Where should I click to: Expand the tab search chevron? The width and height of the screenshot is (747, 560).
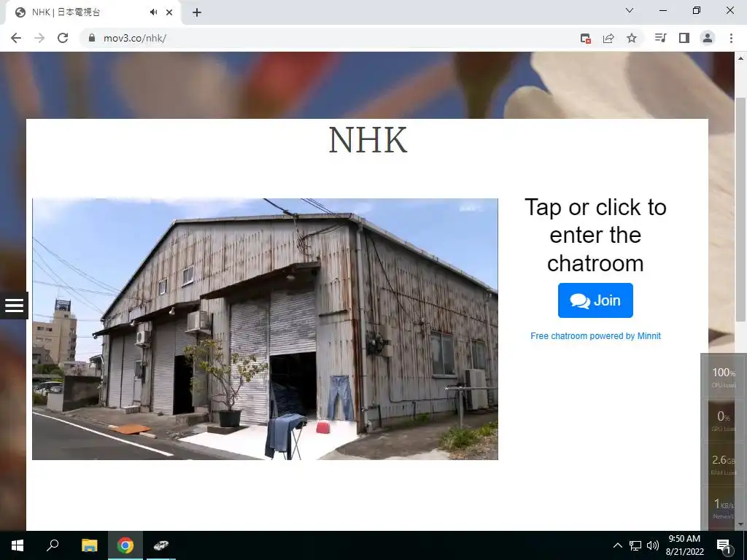point(629,10)
